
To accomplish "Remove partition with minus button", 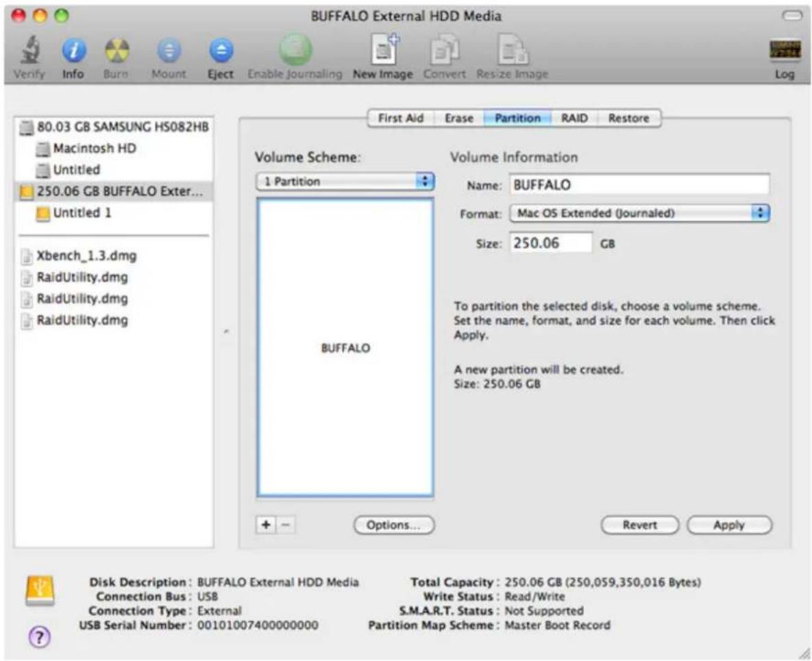I will pos(285,525).
